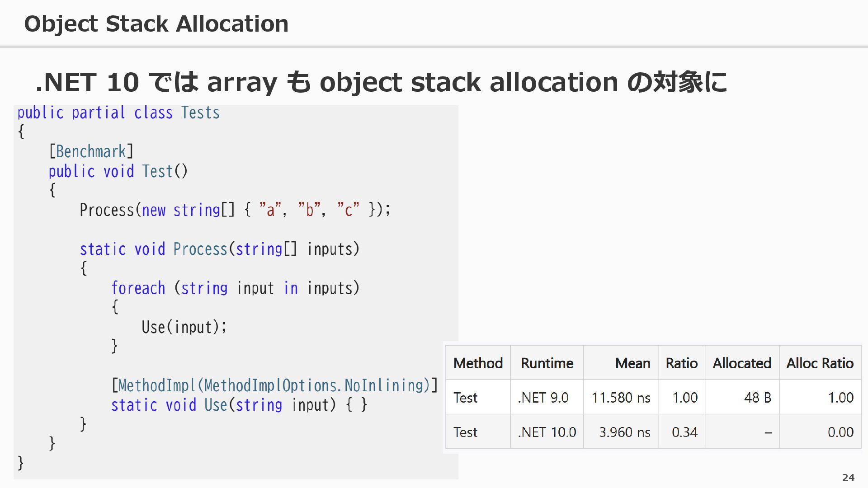Click the [Benchmark] attribute in code

91,152
